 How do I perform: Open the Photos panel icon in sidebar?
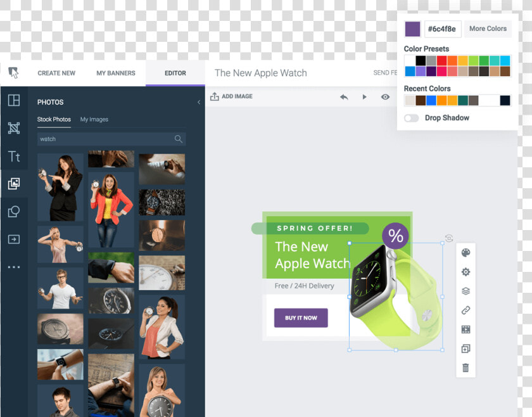(x=14, y=184)
